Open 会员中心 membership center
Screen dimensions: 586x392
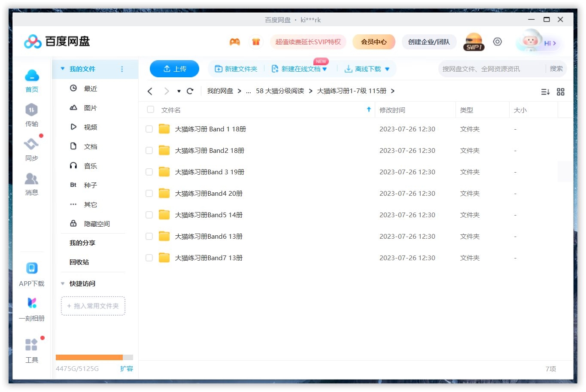pos(374,42)
